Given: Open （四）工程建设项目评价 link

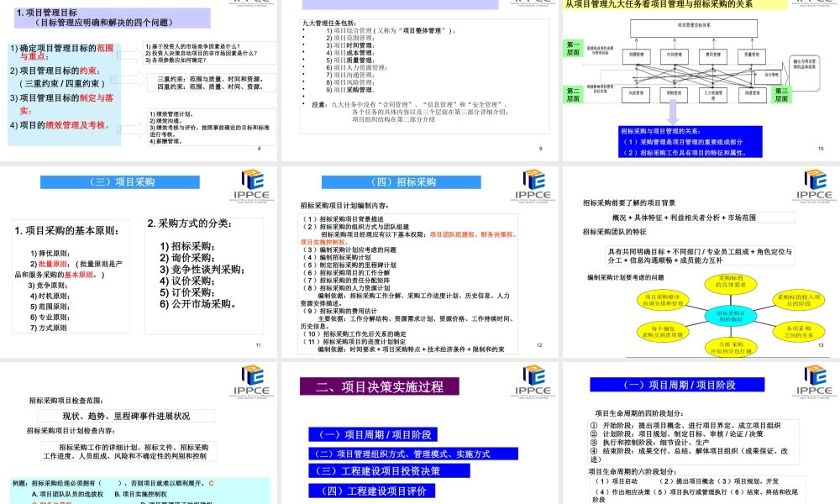Looking at the screenshot, I should (x=372, y=491).
